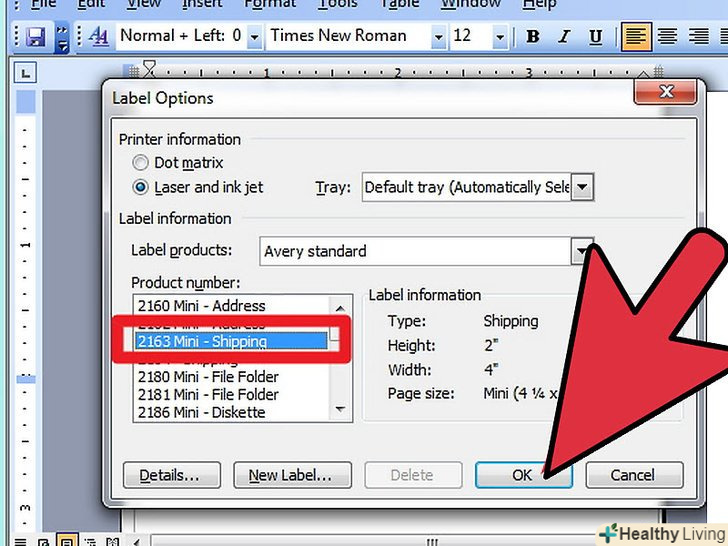Click product list scroll up arrow
This screenshot has height=546, width=728.
(x=340, y=308)
